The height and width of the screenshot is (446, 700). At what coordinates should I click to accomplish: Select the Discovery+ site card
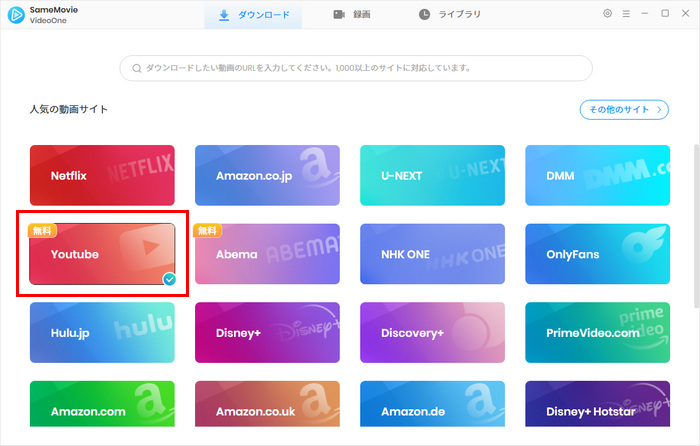tap(433, 333)
